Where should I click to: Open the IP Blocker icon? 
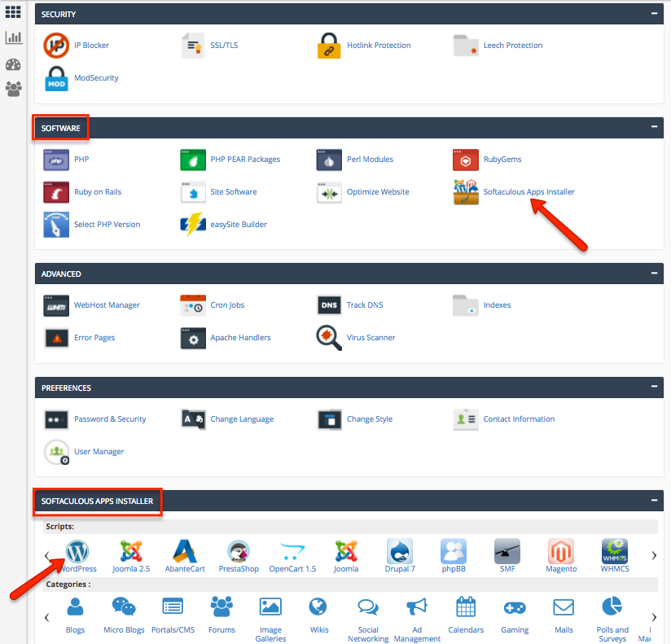tap(56, 46)
